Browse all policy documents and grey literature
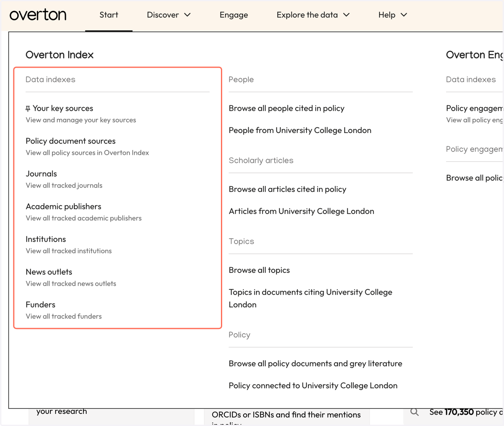 (315, 363)
